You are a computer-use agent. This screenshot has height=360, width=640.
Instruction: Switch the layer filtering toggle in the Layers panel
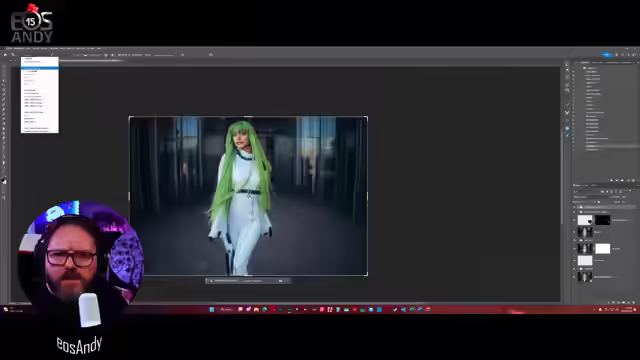coord(630,191)
